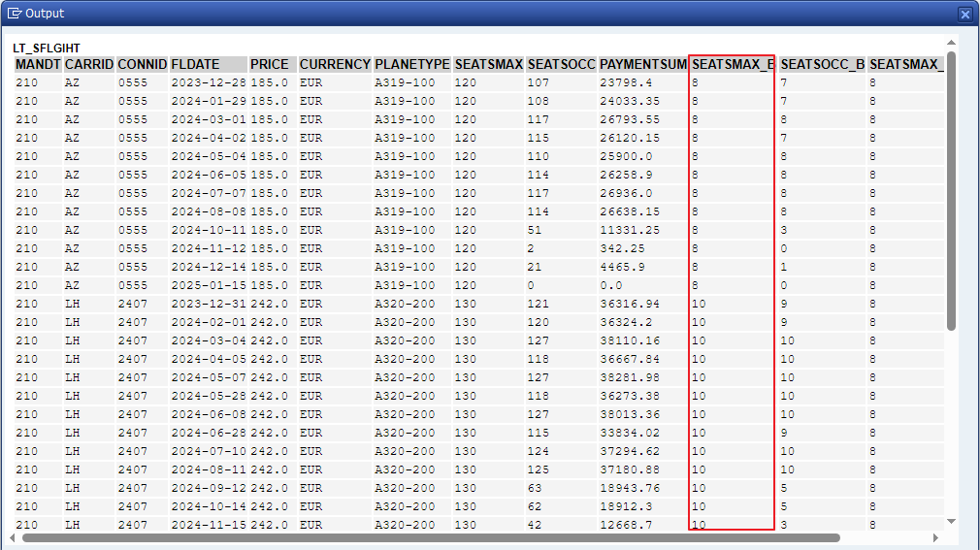This screenshot has height=550, width=980.
Task: Click the horizontal scrollbar left arrow
Action: tap(13, 537)
